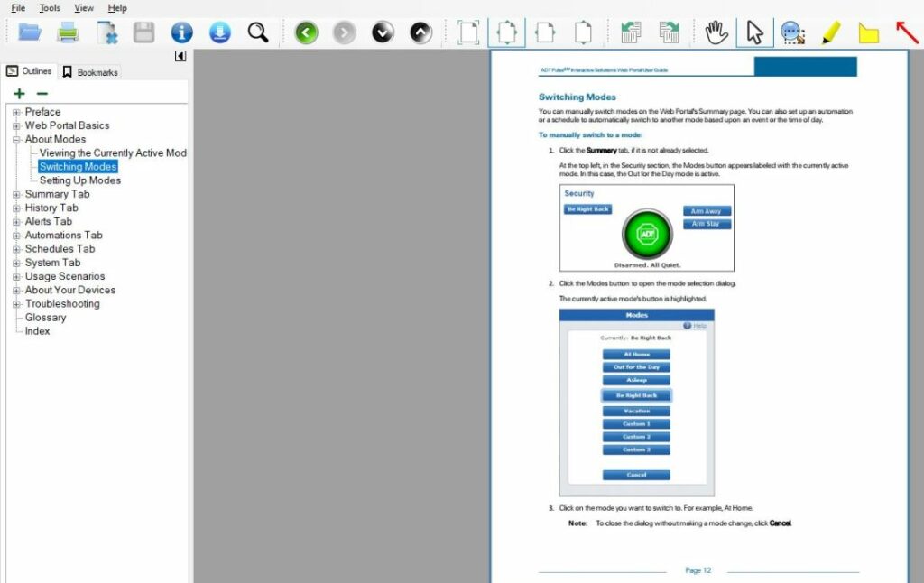Screen dimensions: 924x583
Task: Activate the arrow Select tool
Action: point(754,32)
